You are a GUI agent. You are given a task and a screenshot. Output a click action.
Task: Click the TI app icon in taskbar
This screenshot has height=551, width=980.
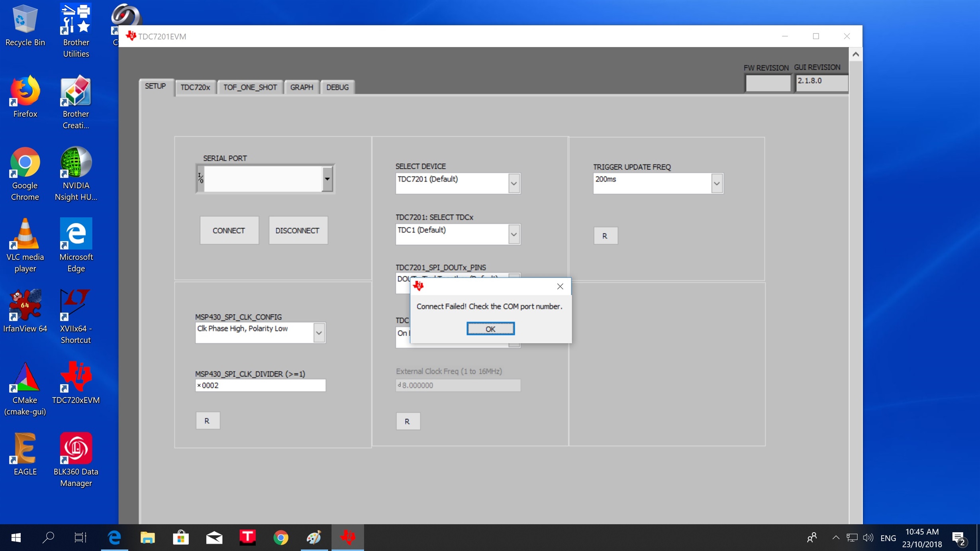coord(347,537)
